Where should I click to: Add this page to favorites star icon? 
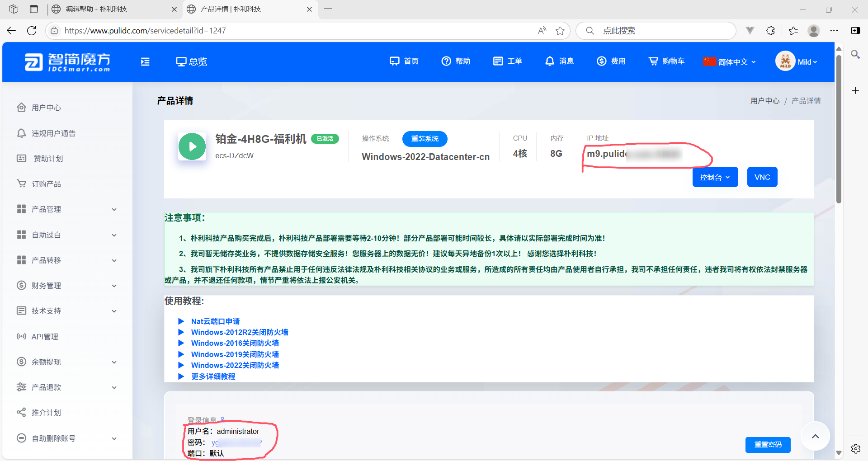560,31
